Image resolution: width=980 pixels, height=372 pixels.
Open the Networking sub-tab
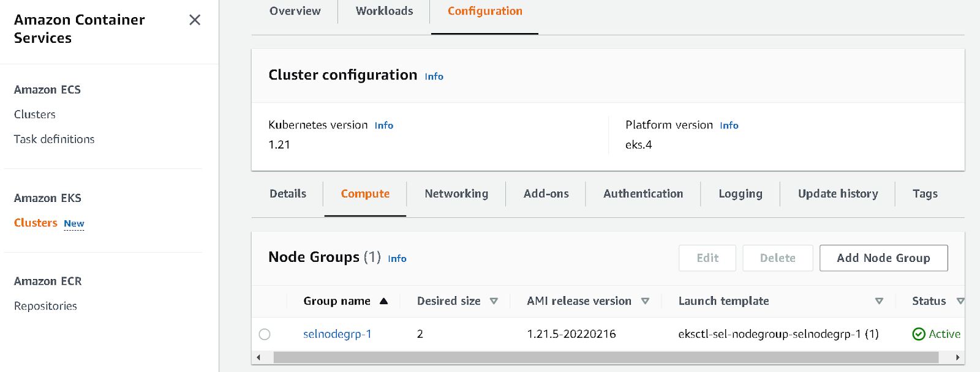456,194
